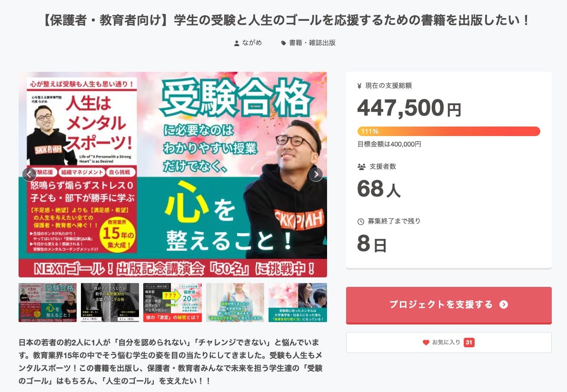
Task: Select first thumbnail showing 受験合格 banner
Action: (x=48, y=303)
